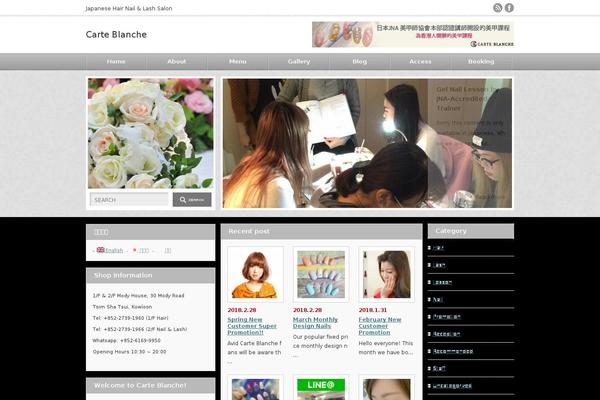Click the Carte Blanche site title

[x=116, y=34]
